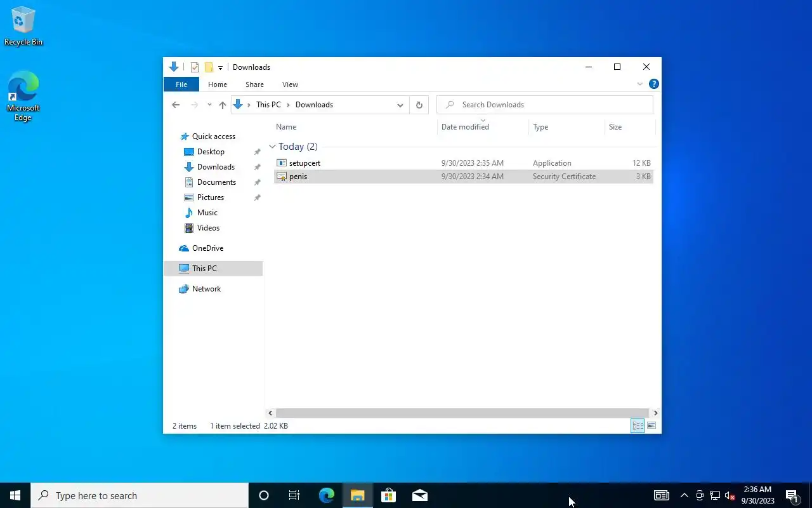Open the File ribbon tab
Viewport: 812px width, 508px height.
coord(181,84)
